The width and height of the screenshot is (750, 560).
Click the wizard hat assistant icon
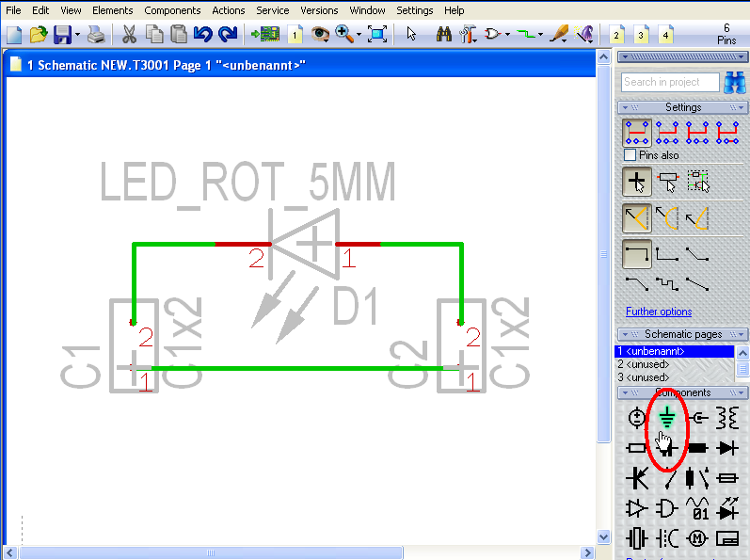point(583,35)
